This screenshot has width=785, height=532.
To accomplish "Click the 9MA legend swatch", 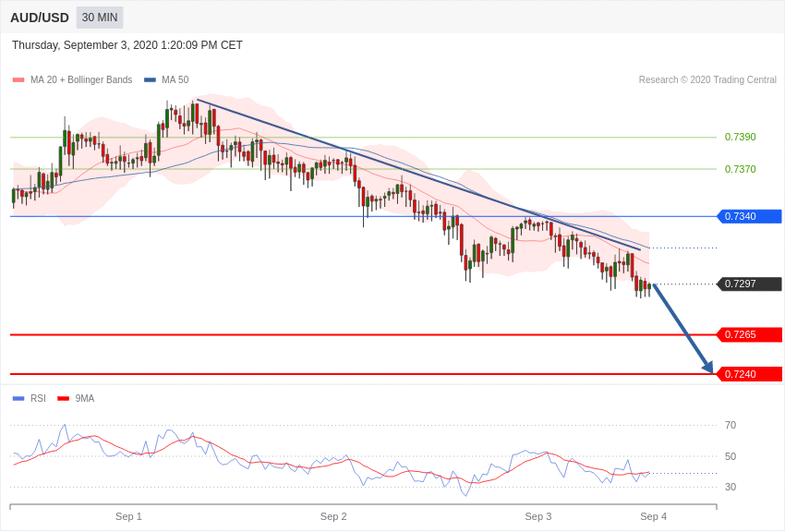I will 63,398.
